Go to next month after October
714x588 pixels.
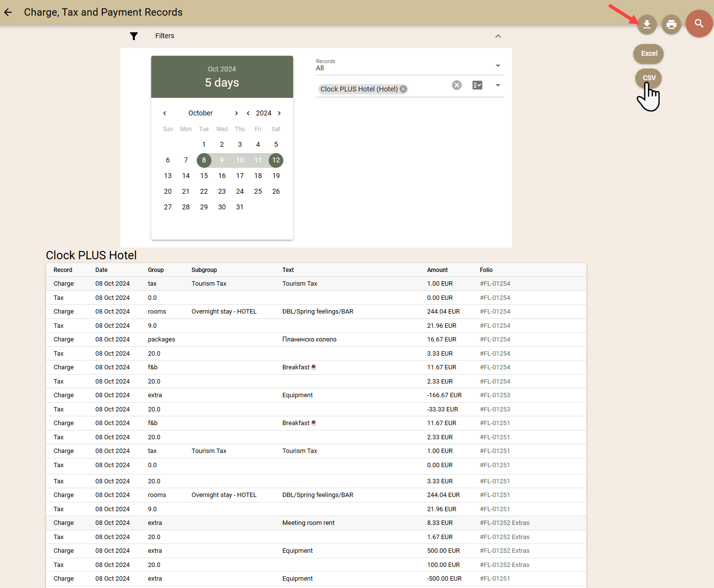click(x=236, y=113)
